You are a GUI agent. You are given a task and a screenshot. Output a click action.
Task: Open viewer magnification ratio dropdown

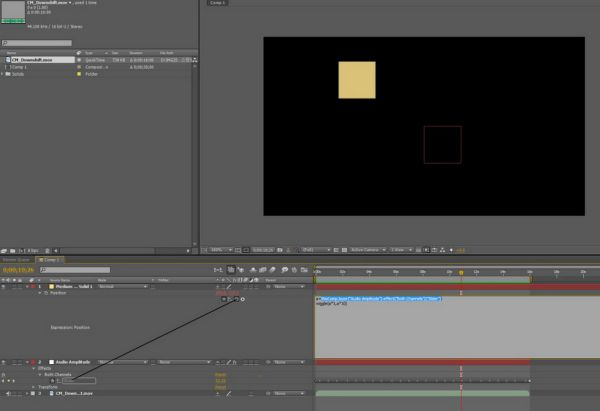pyautogui.click(x=222, y=250)
